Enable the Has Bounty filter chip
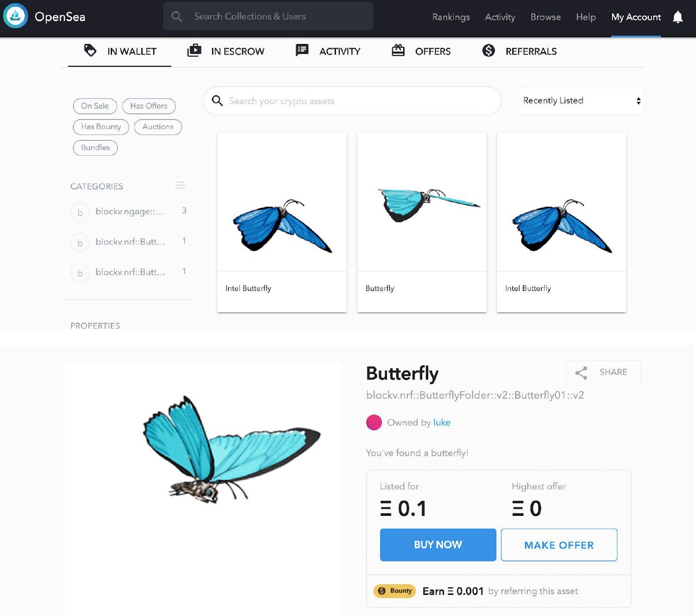The width and height of the screenshot is (696, 616). pos(101,127)
